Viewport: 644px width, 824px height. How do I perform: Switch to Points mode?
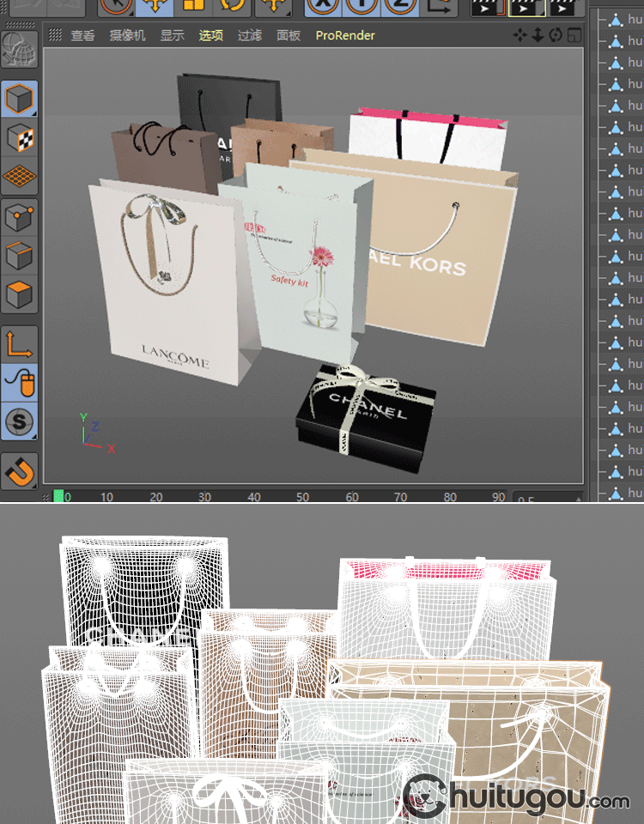19,217
